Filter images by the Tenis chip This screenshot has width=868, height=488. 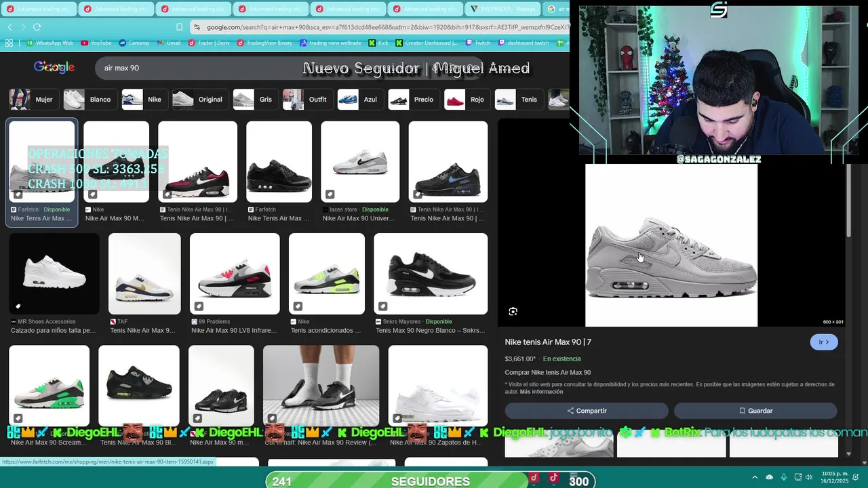(x=518, y=99)
